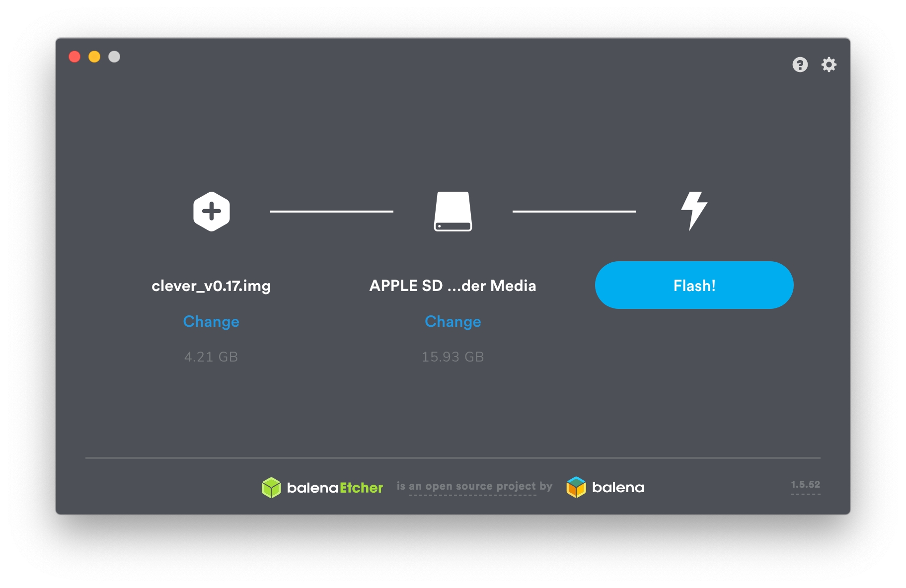Click the balena wordmark in footer

tap(618, 488)
